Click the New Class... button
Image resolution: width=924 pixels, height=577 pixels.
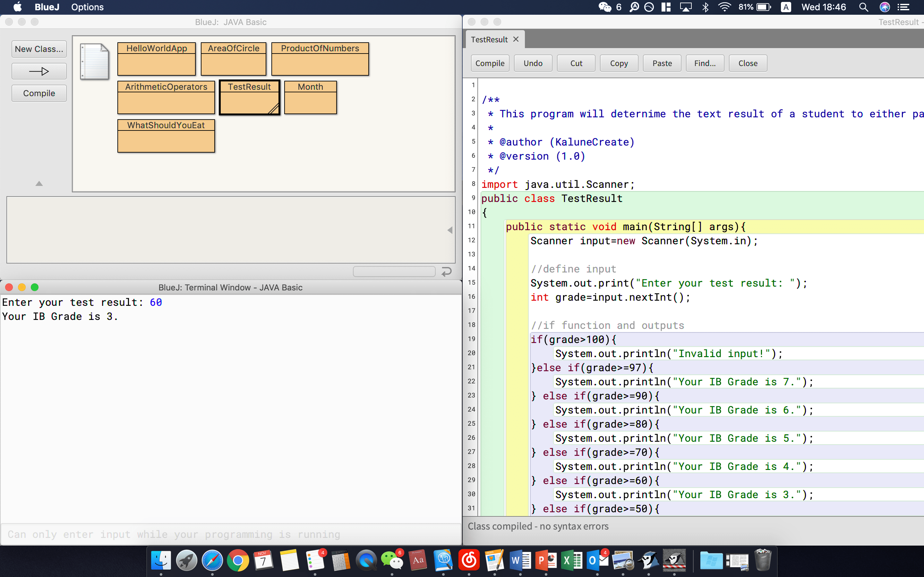point(39,49)
